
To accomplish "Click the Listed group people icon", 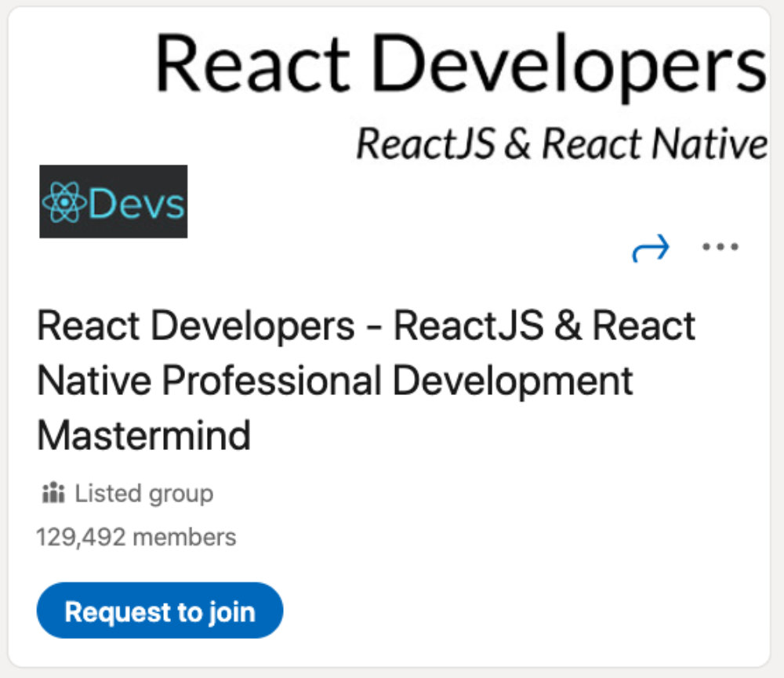I will coord(53,493).
